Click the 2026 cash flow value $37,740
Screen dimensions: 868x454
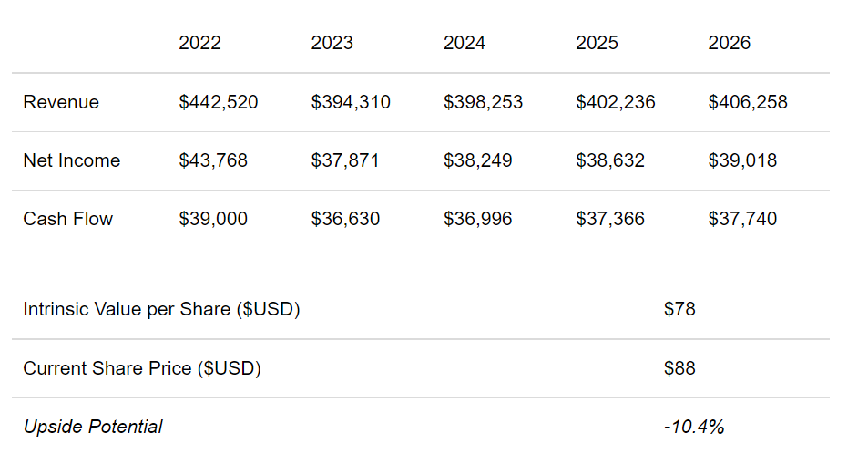pos(742,219)
